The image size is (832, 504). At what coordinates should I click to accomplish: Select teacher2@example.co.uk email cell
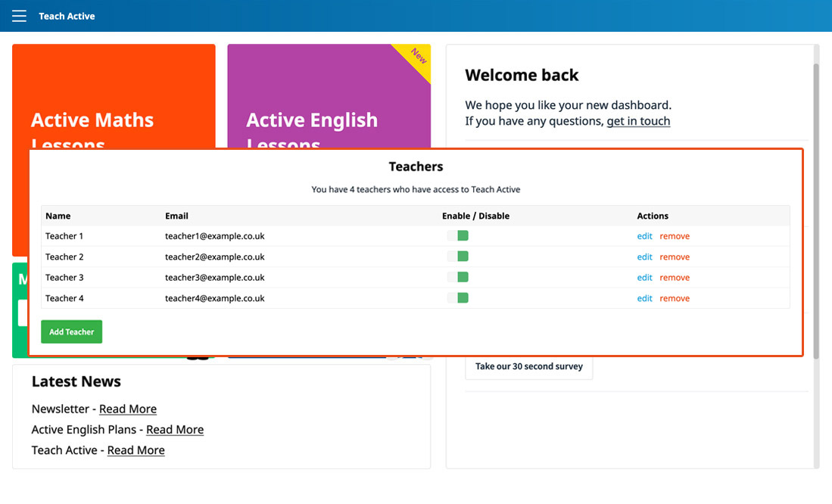point(215,257)
